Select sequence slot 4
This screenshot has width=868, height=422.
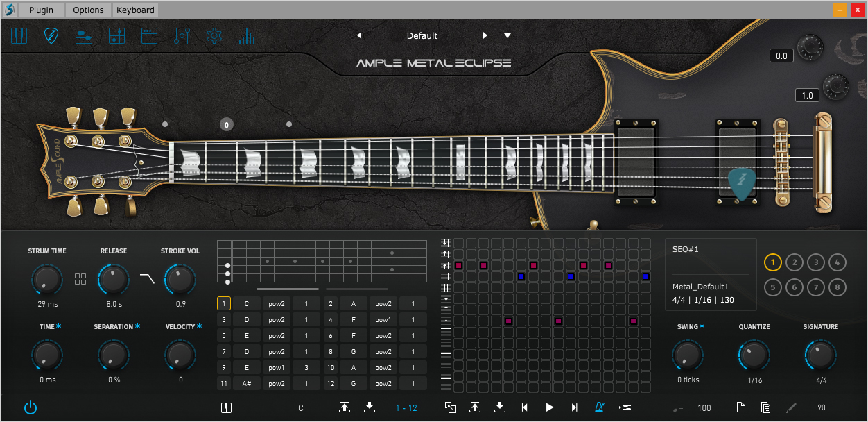point(837,262)
